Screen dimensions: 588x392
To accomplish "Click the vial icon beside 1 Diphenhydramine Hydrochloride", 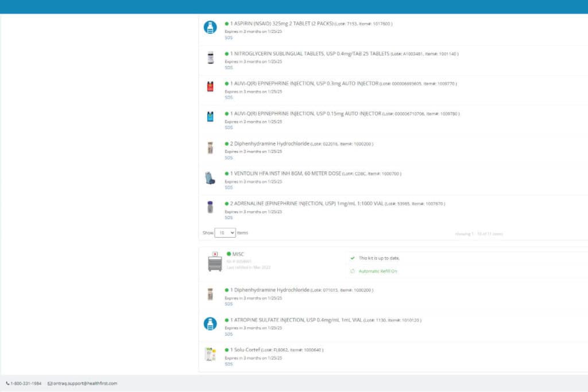I will tap(210, 294).
